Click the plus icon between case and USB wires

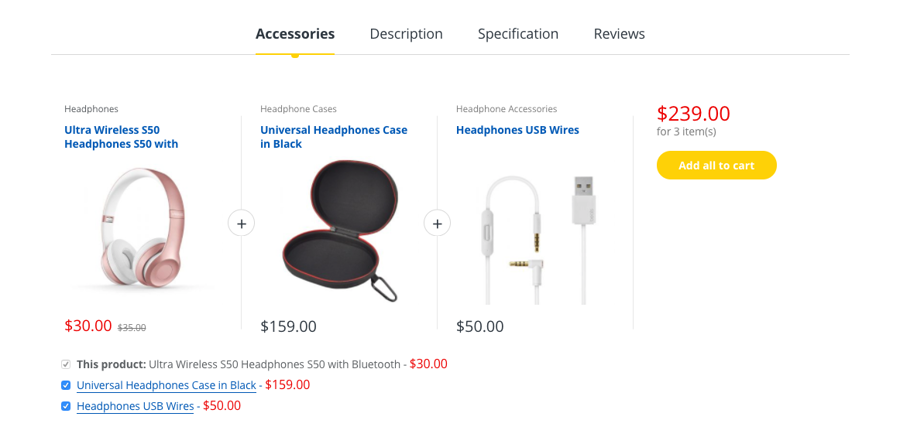coord(437,223)
